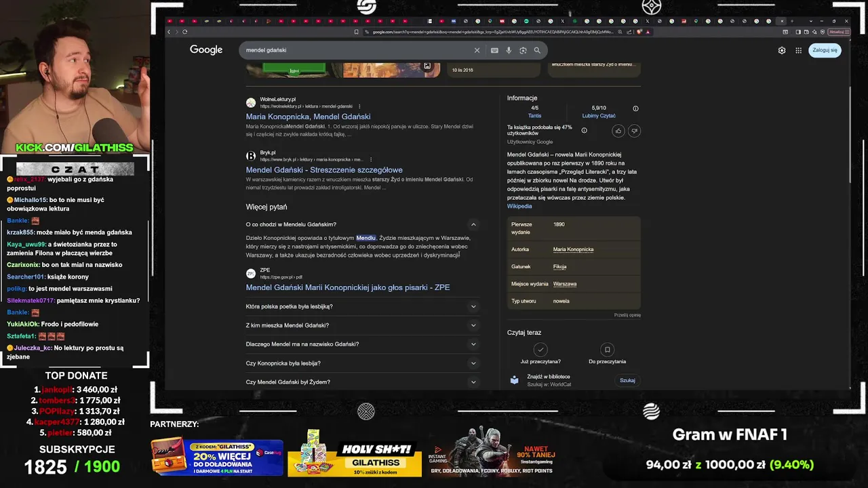The height and width of the screenshot is (488, 868).
Task: Click the 'Czytaj teraz' heading
Action: 524,333
